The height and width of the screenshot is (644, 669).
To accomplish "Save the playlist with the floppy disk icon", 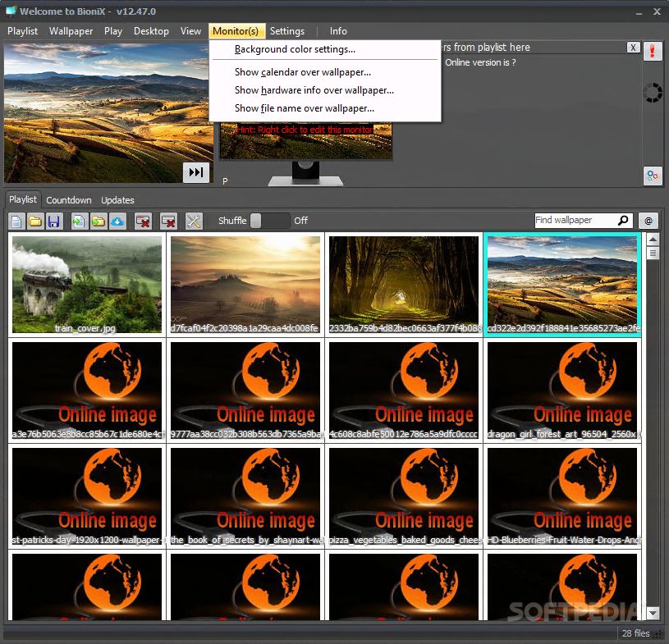I will click(x=54, y=222).
